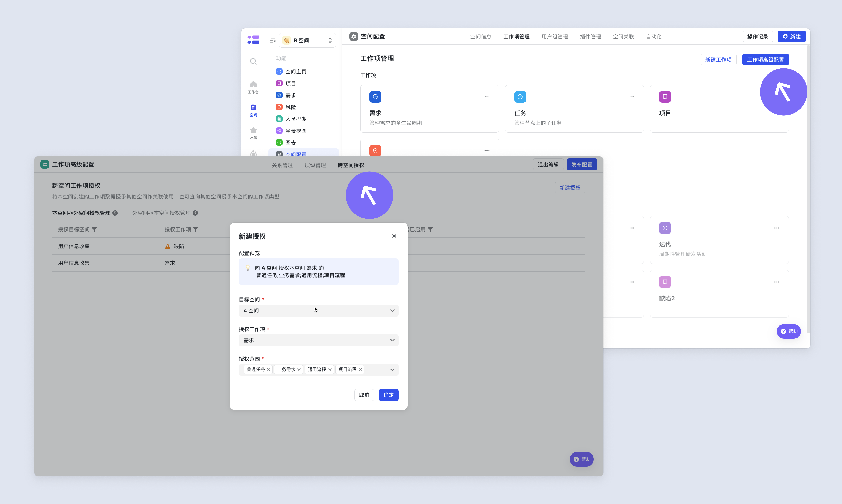
Task: Click the 缺陷2 card's pink bookmark icon
Action: (x=665, y=282)
